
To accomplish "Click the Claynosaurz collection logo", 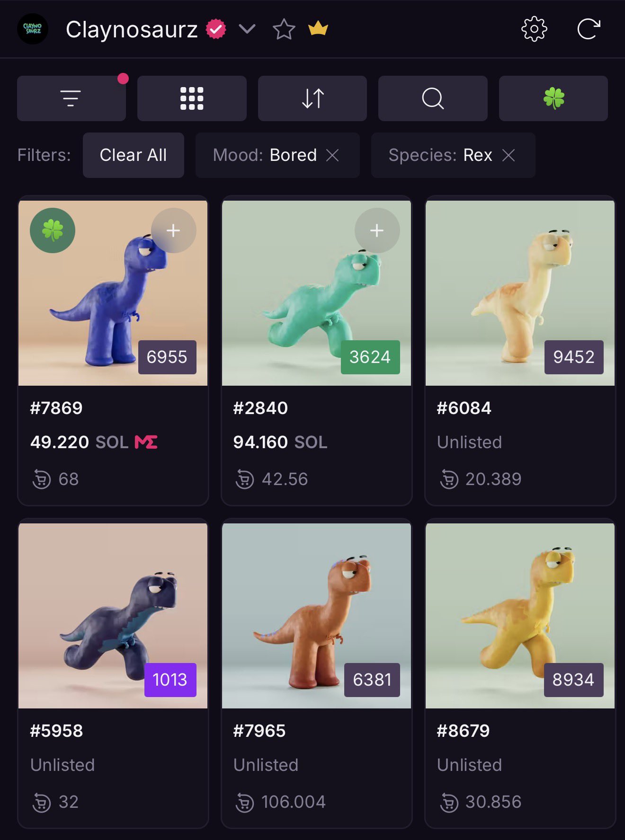I will (x=33, y=29).
